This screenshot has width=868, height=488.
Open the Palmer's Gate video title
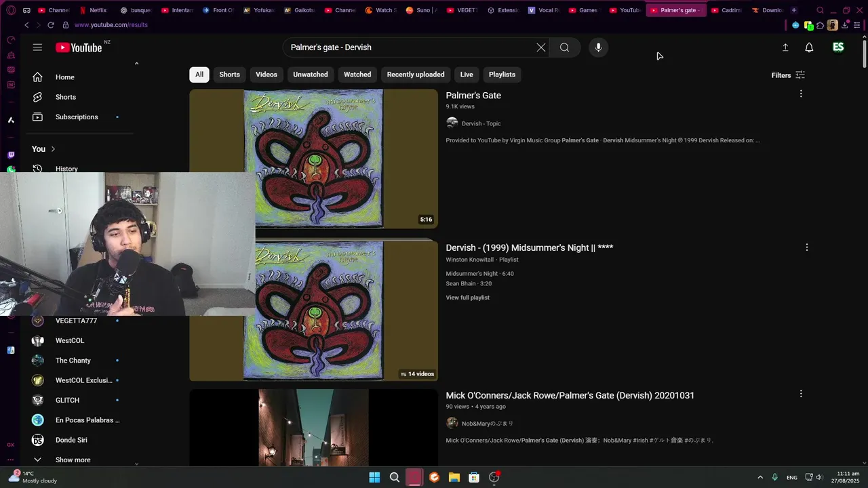[x=473, y=96]
